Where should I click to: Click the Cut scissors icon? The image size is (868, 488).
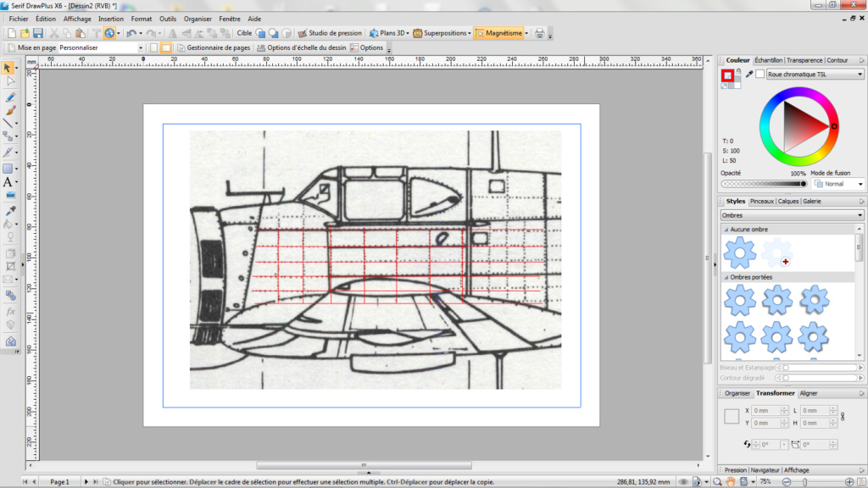(53, 33)
